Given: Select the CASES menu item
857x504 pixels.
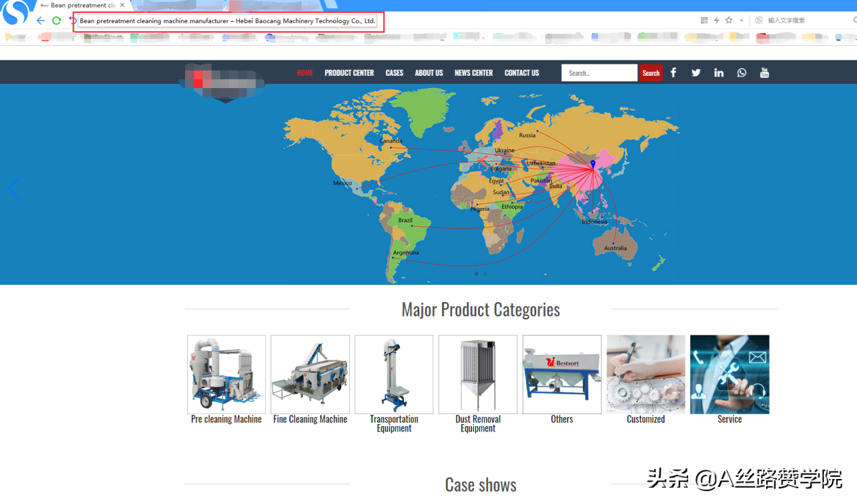Looking at the screenshot, I should (395, 73).
